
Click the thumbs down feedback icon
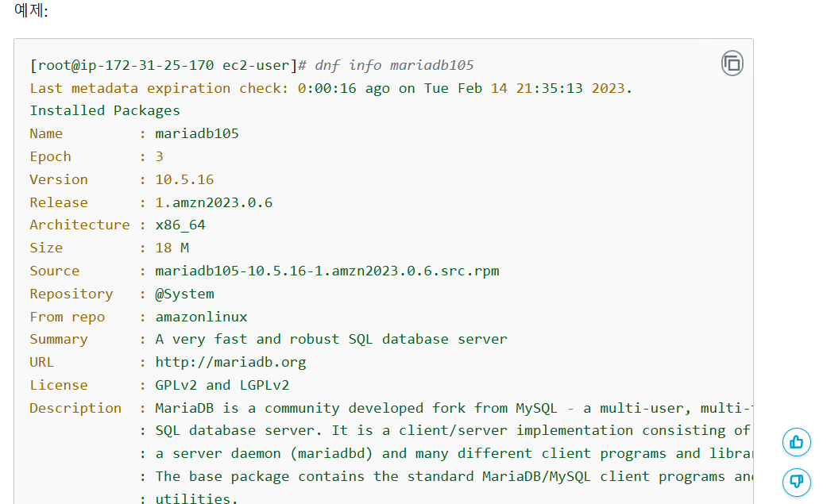pos(796,481)
